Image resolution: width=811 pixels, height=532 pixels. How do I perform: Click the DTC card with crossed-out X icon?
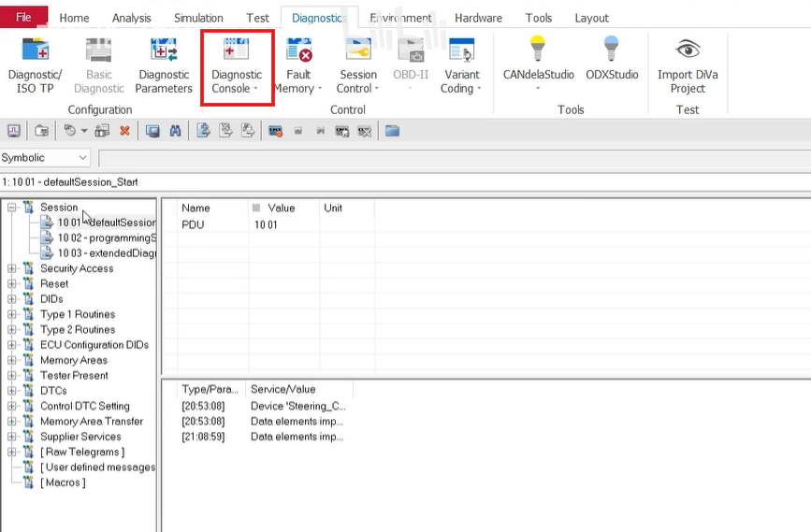pos(365,131)
